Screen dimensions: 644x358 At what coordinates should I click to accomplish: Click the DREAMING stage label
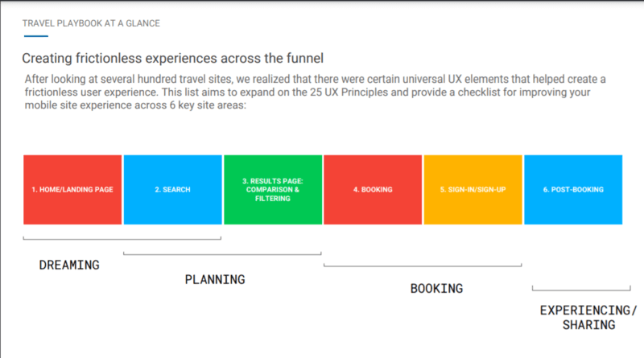click(x=69, y=265)
